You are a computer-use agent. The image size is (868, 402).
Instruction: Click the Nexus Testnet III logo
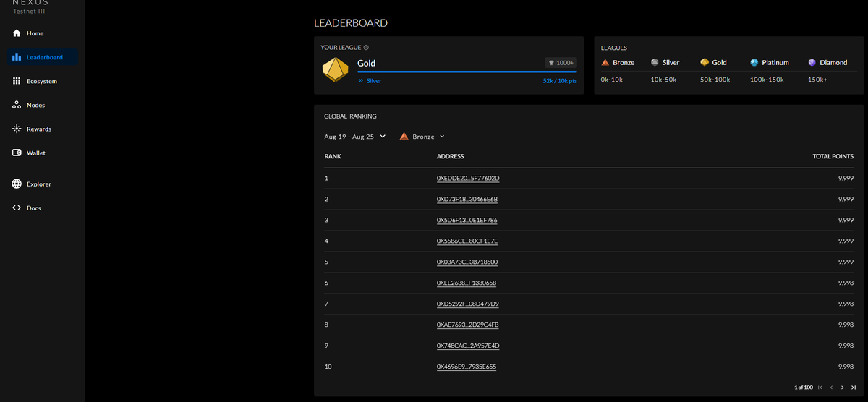click(x=29, y=7)
